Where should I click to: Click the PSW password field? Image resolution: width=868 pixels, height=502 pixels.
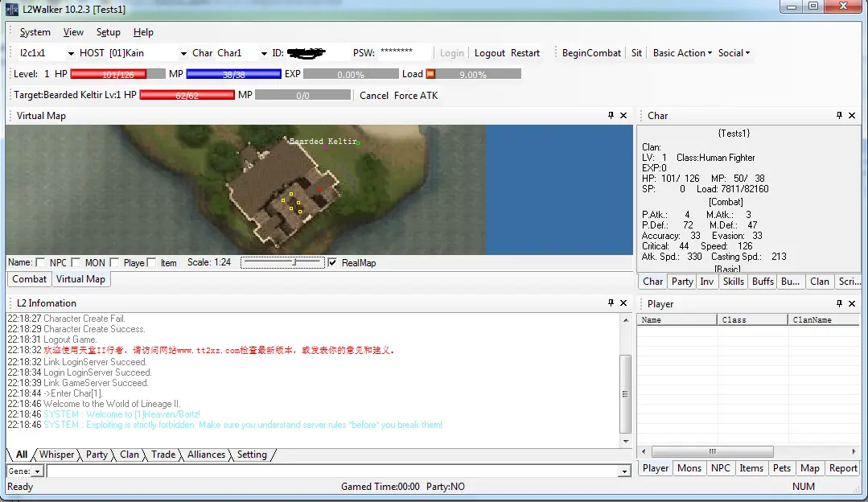click(x=405, y=53)
